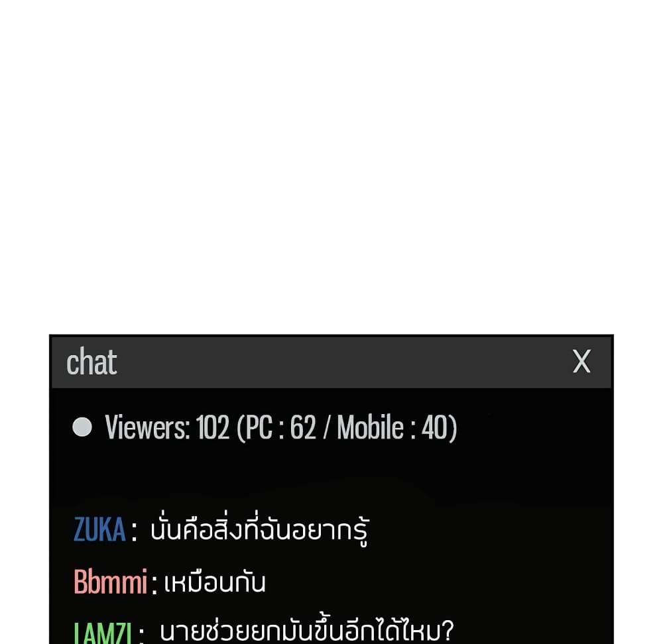663x644 pixels.
Task: Close the chat panel with the X
Action: (x=581, y=362)
